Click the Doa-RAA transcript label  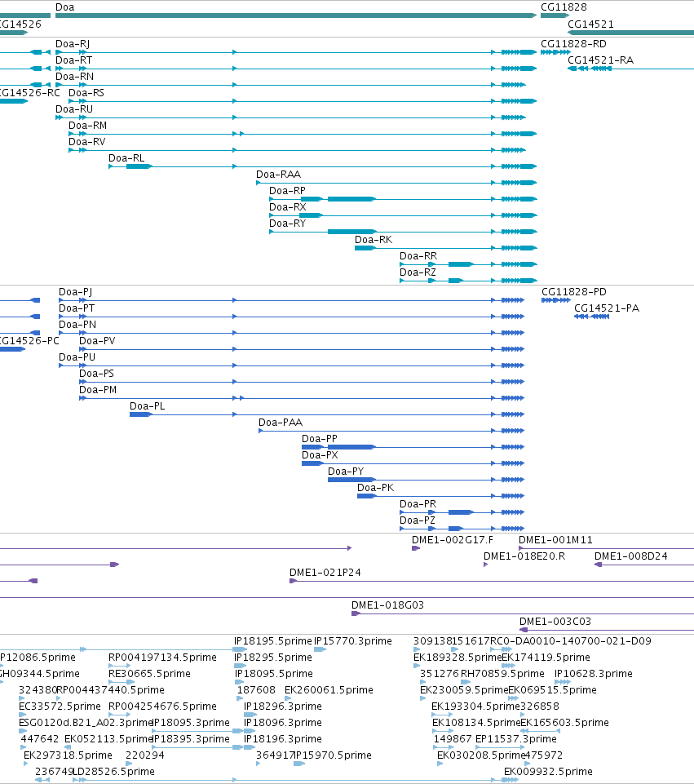click(278, 175)
